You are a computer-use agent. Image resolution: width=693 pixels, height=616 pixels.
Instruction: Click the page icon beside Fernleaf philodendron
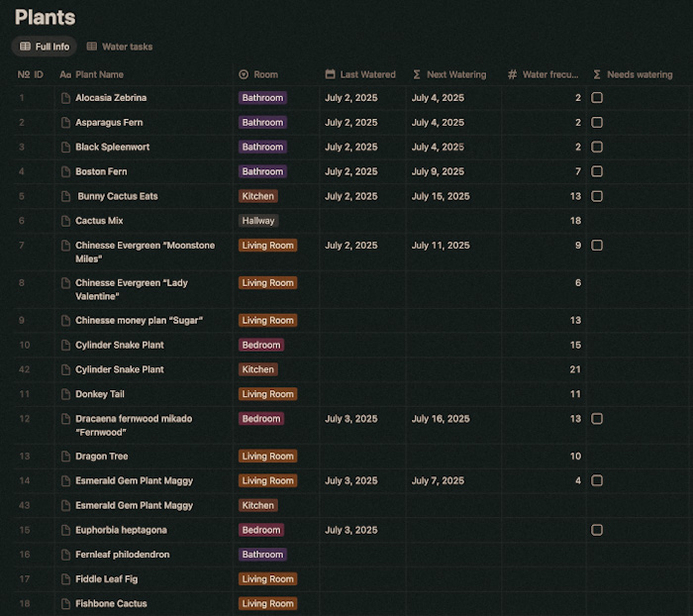[x=65, y=555]
